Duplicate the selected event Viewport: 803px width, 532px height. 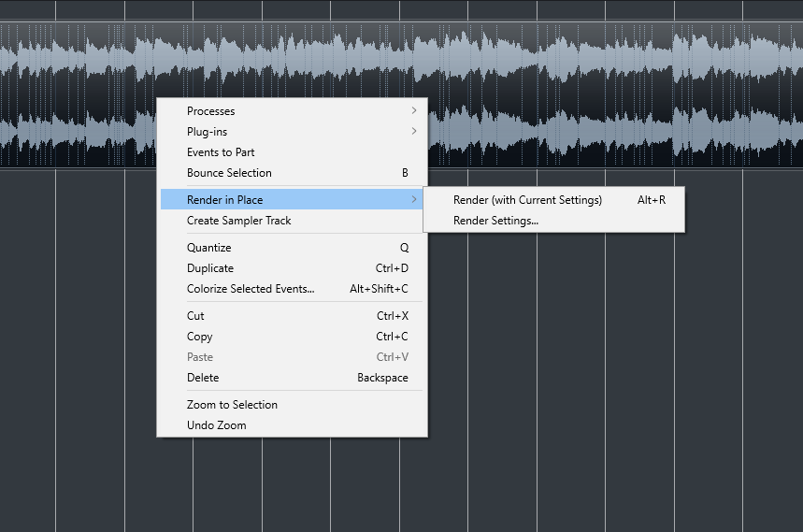tap(210, 268)
